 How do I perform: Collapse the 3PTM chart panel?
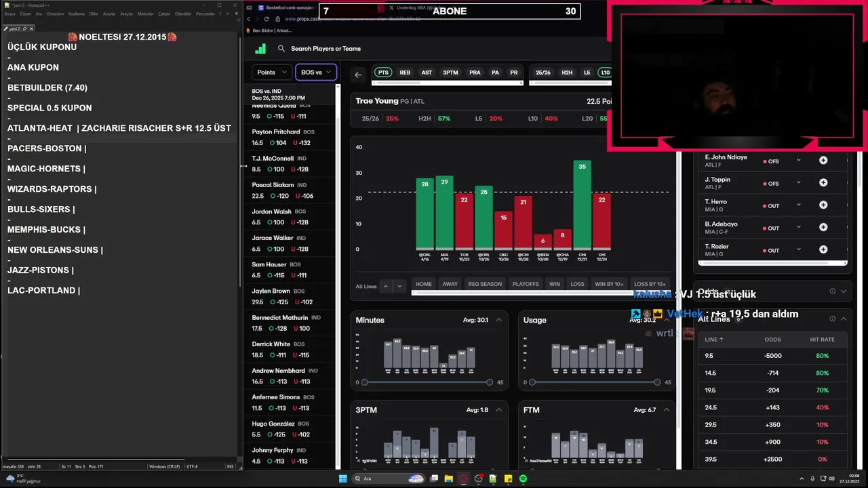tap(499, 409)
